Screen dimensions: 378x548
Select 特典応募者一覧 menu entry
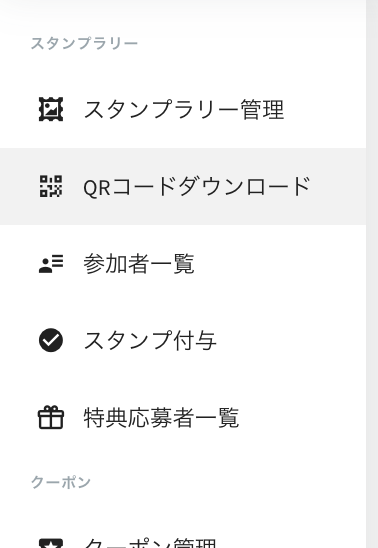183,417
